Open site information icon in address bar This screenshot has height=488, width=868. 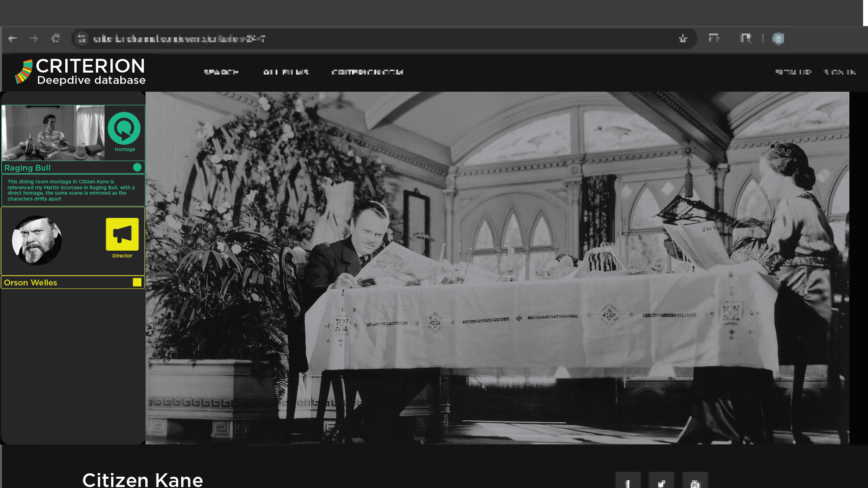coord(81,38)
